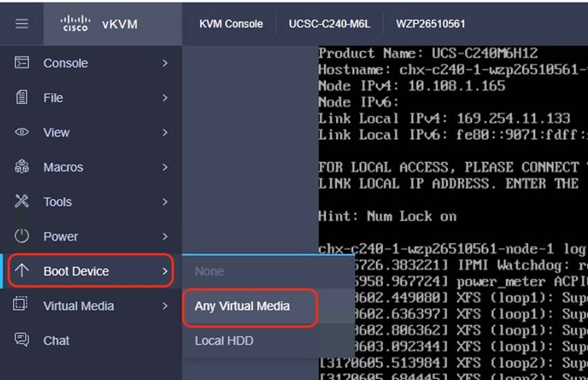Open the Chat menu item
The width and height of the screenshot is (588, 380).
[91, 340]
